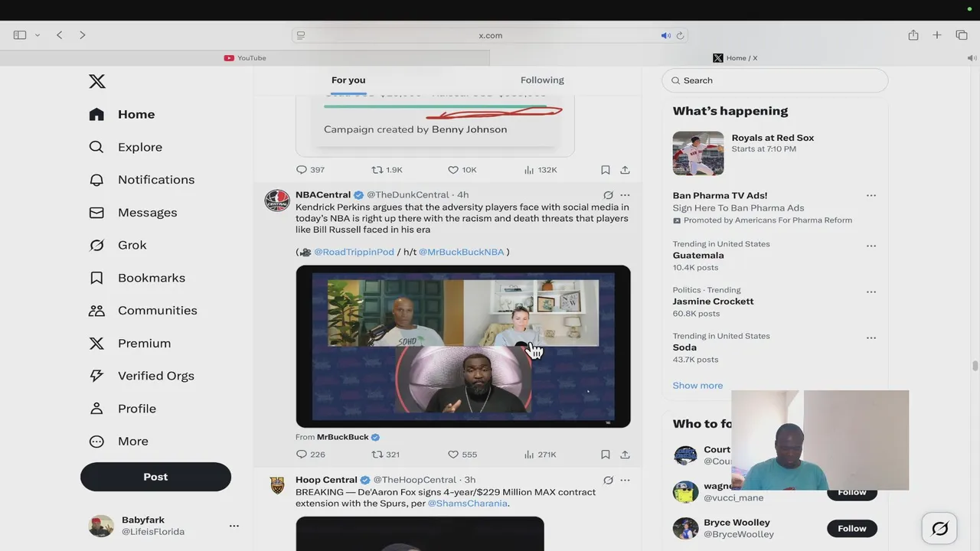Image resolution: width=980 pixels, height=551 pixels.
Task: Open Safari tab group dropdown arrow
Action: click(x=37, y=35)
